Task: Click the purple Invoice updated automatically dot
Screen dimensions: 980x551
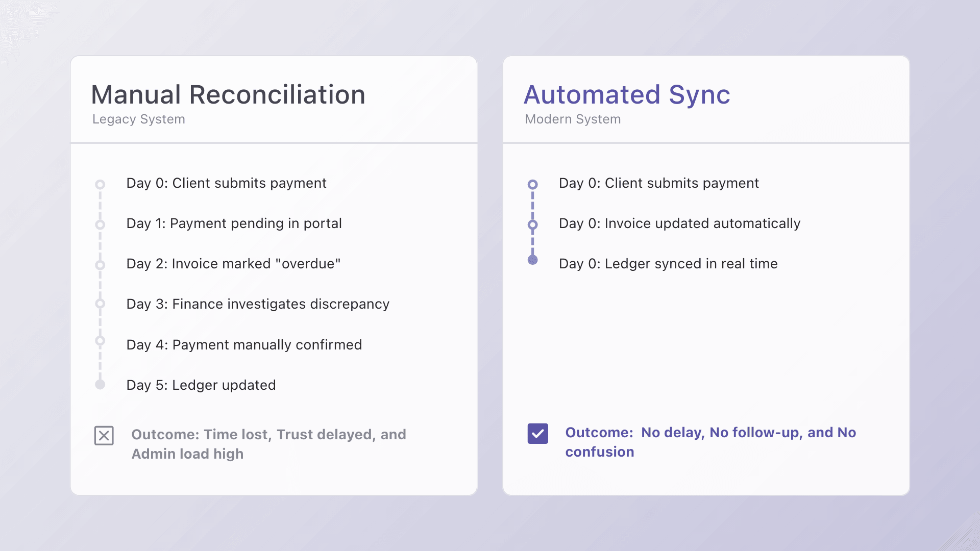Action: pos(532,224)
